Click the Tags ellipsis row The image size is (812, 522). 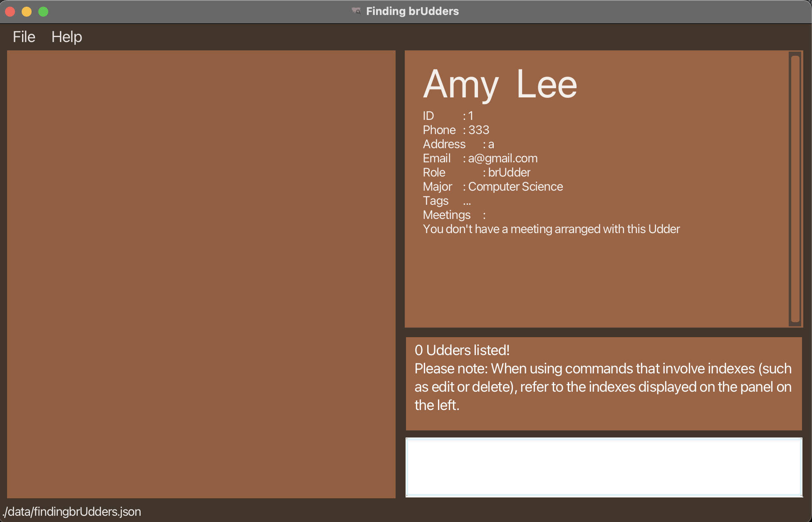click(447, 201)
